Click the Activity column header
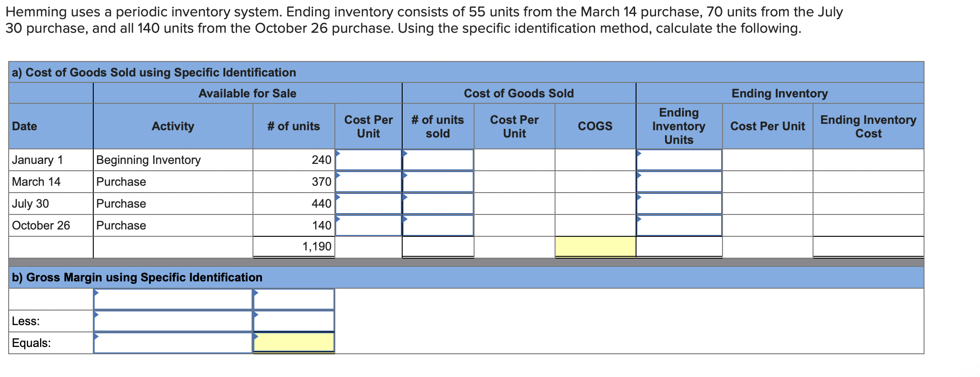 173,126
